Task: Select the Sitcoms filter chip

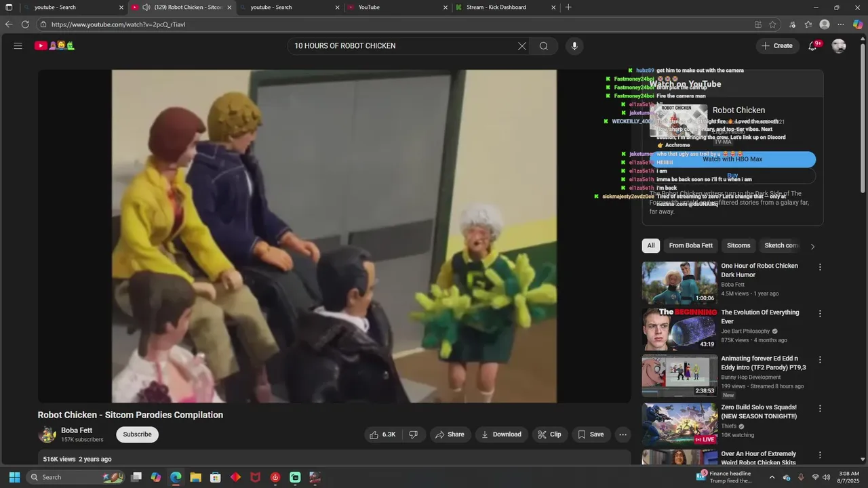Action: click(738, 245)
